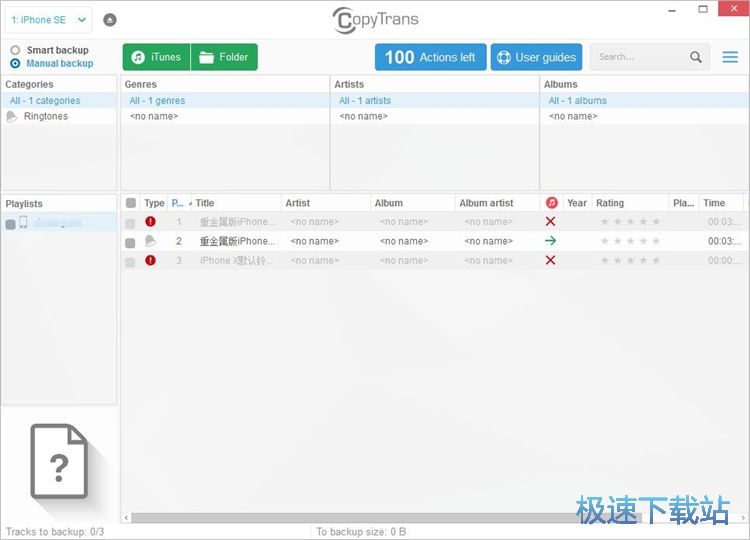Sort by Year column header
The height and width of the screenshot is (540, 750).
pyautogui.click(x=577, y=203)
